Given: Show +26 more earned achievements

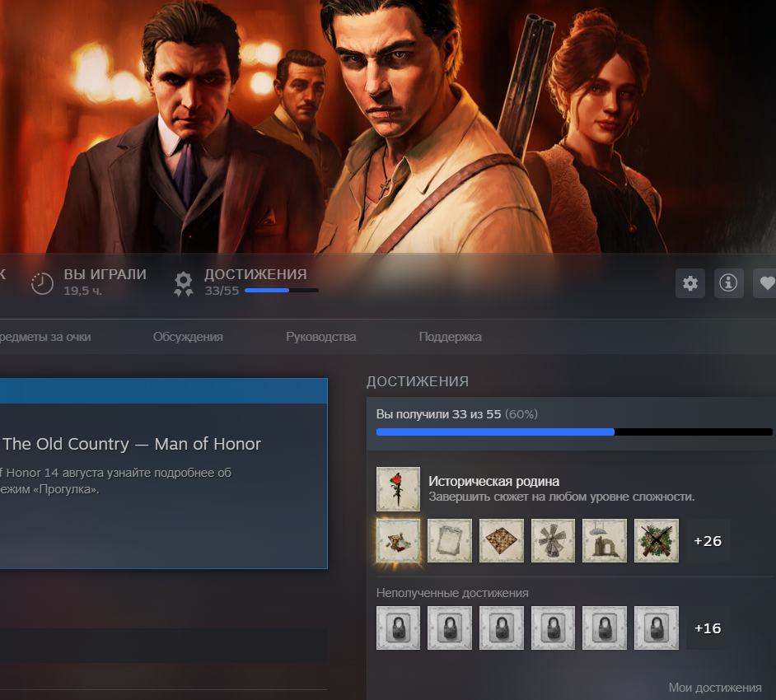Looking at the screenshot, I should tap(708, 541).
